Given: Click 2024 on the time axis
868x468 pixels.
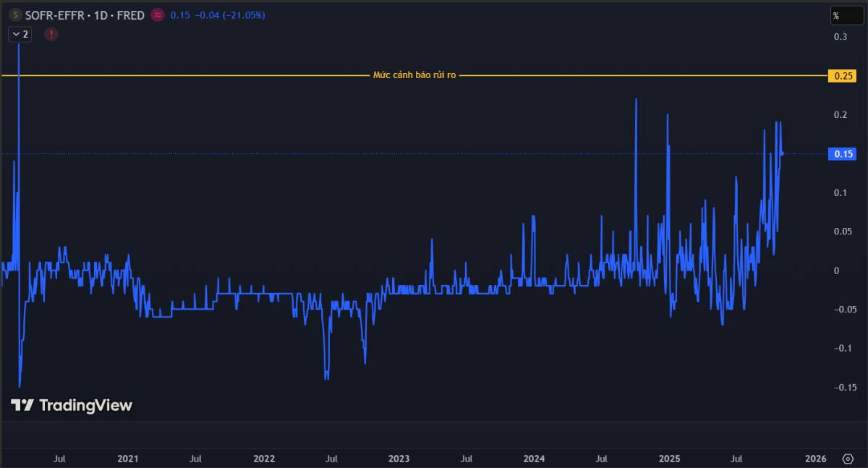Looking at the screenshot, I should (x=535, y=459).
